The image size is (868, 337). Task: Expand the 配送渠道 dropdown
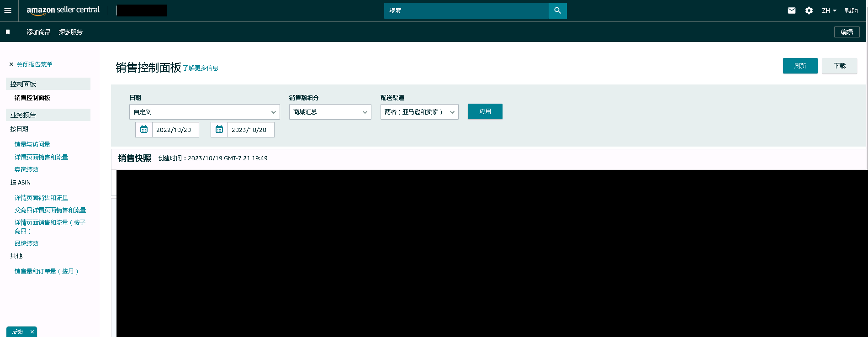[x=419, y=112]
